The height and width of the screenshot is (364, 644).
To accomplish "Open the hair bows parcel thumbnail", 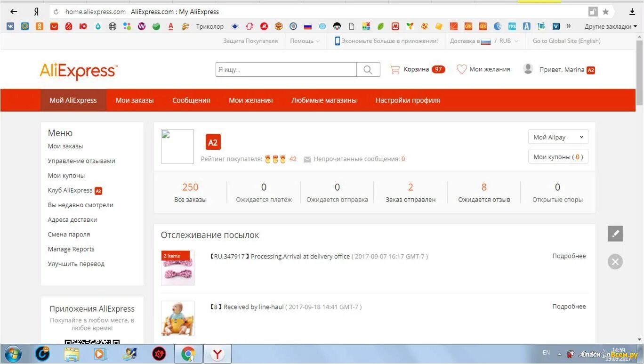I will click(177, 267).
